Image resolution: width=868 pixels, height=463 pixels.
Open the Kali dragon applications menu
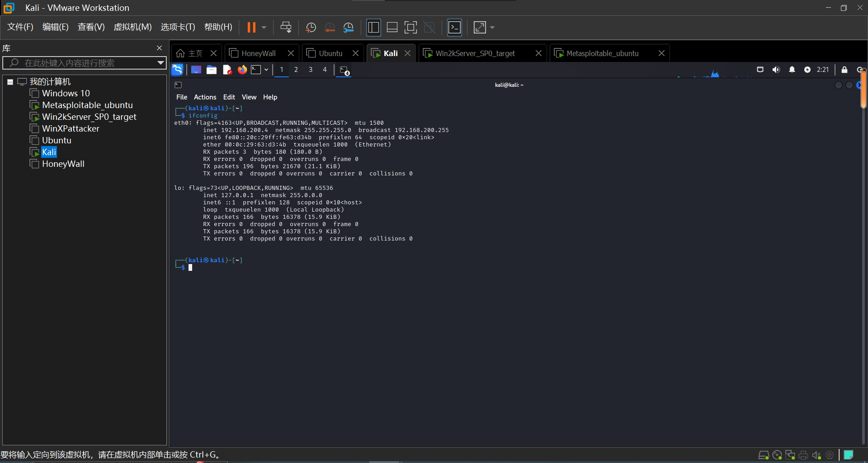[177, 70]
